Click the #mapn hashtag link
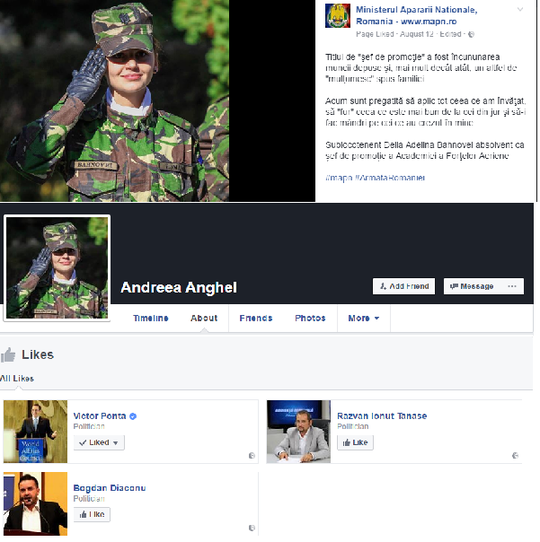This screenshot has height=542, width=540. [x=338, y=178]
